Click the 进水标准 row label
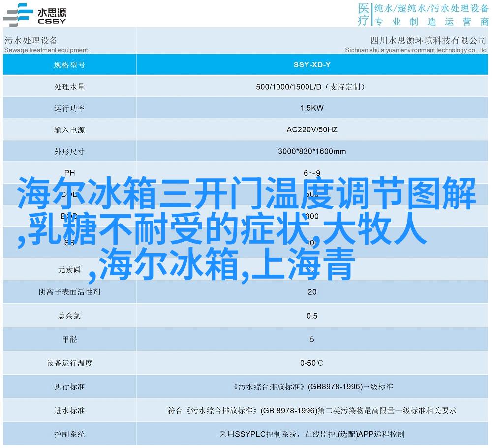This screenshot has height=448, width=492. [69, 410]
